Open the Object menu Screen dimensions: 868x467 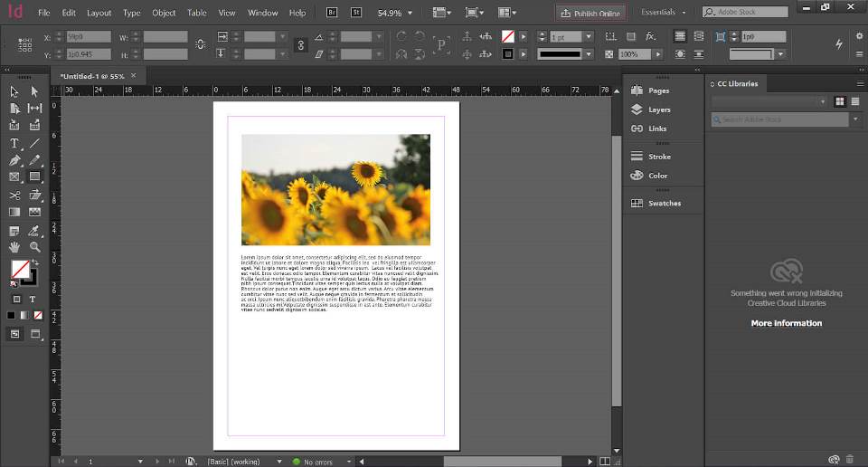[164, 14]
